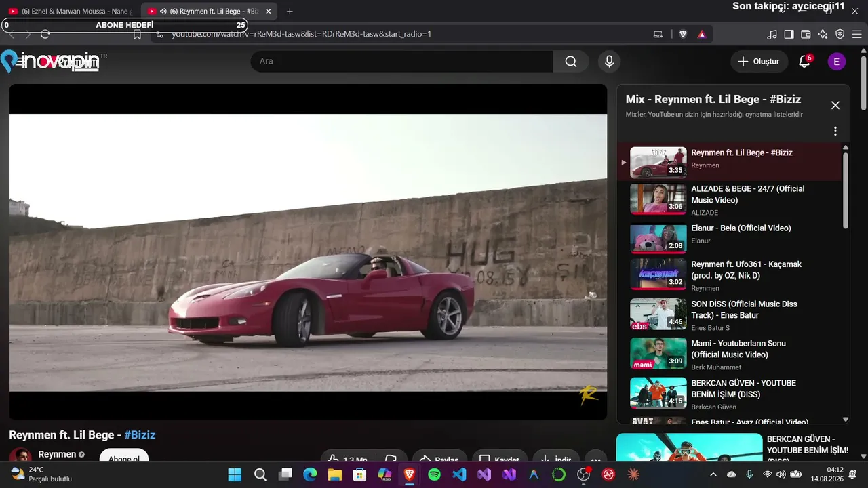Open Brave Rewards triangle icon
Image resolution: width=868 pixels, height=488 pixels.
pos(701,34)
